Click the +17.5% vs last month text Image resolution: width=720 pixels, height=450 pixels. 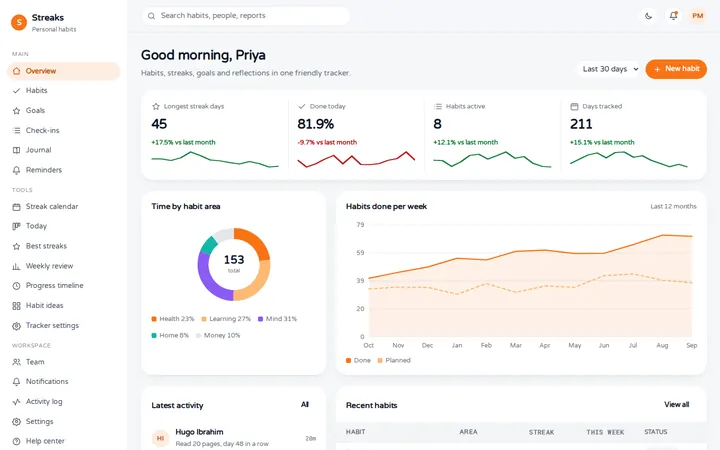click(x=183, y=142)
